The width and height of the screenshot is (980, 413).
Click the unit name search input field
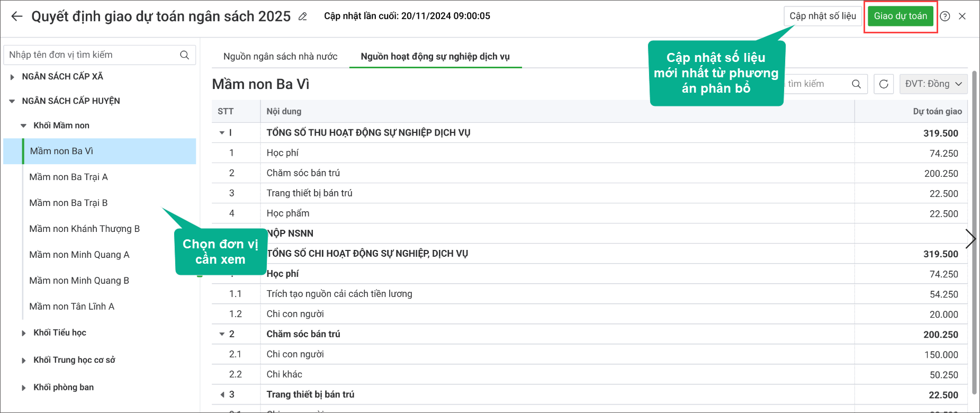point(93,55)
